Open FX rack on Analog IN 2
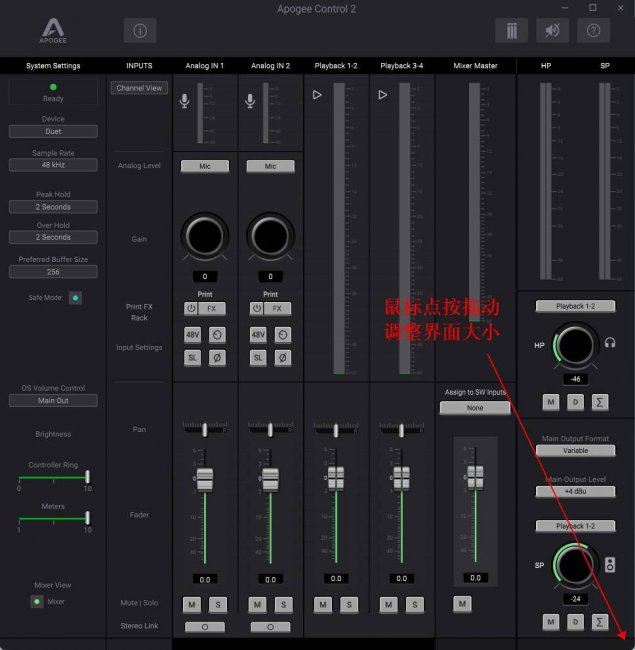 click(x=277, y=308)
